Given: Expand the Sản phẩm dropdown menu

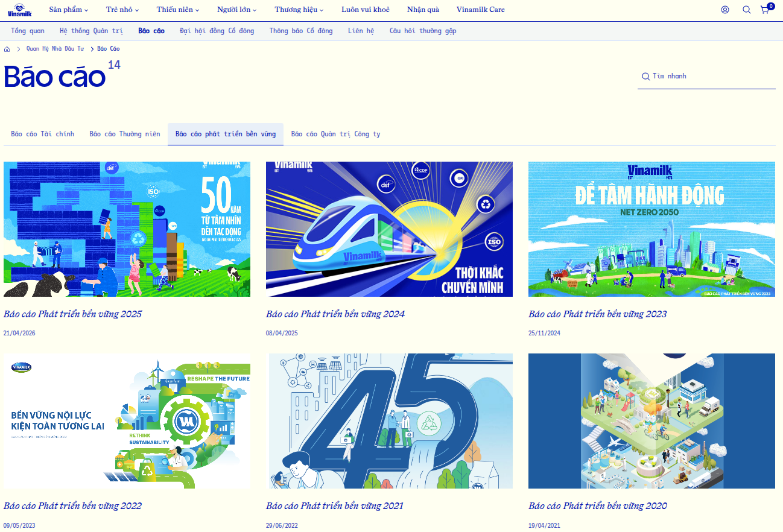Looking at the screenshot, I should [x=69, y=10].
